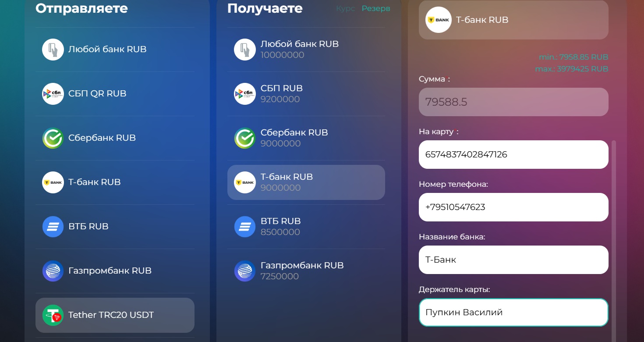
Task: Click the Название банка field
Action: [513, 260]
